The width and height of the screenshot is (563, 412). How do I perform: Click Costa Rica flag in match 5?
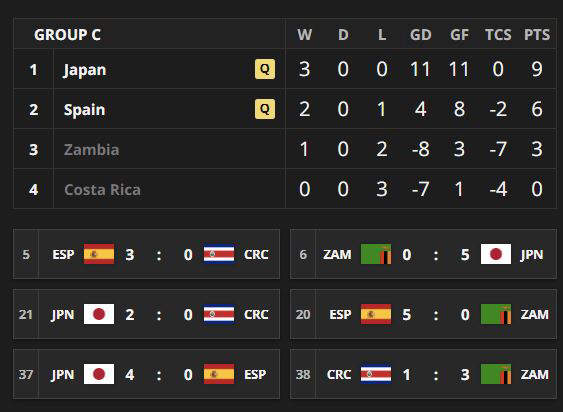[219, 254]
